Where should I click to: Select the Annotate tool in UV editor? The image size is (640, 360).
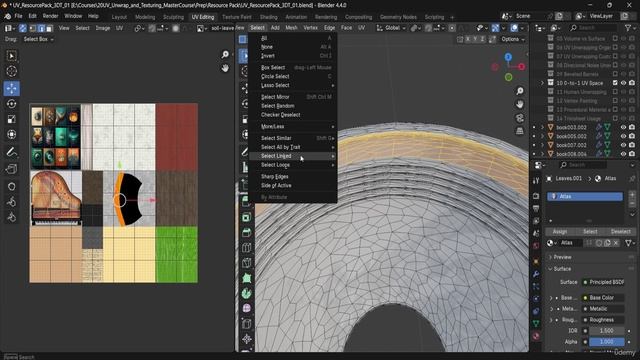(11, 152)
